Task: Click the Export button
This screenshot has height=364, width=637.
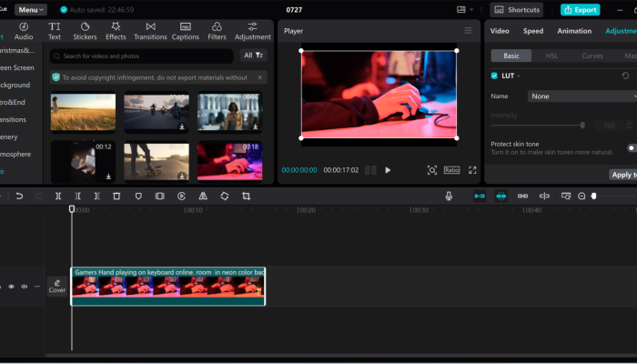Action: [x=581, y=9]
